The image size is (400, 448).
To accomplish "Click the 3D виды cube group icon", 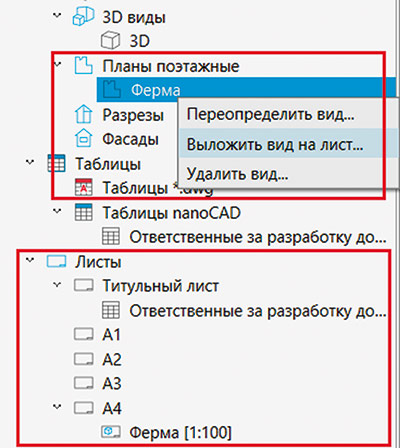I will coord(83,17).
